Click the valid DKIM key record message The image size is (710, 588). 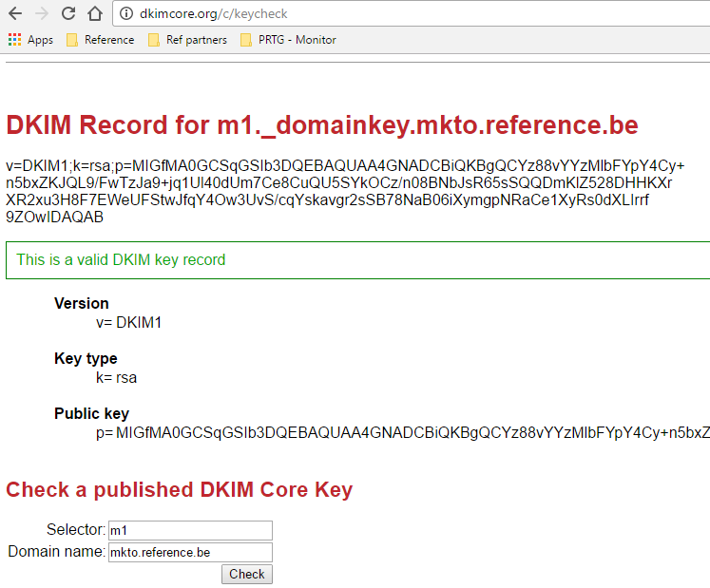point(122,259)
